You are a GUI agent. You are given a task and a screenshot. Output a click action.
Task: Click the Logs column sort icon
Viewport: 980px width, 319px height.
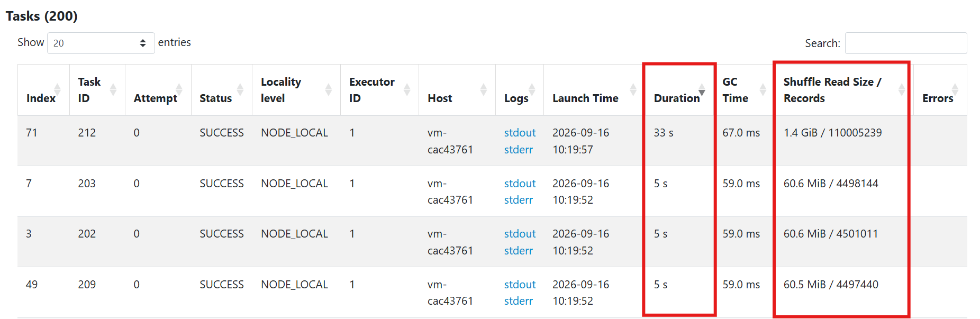(532, 90)
